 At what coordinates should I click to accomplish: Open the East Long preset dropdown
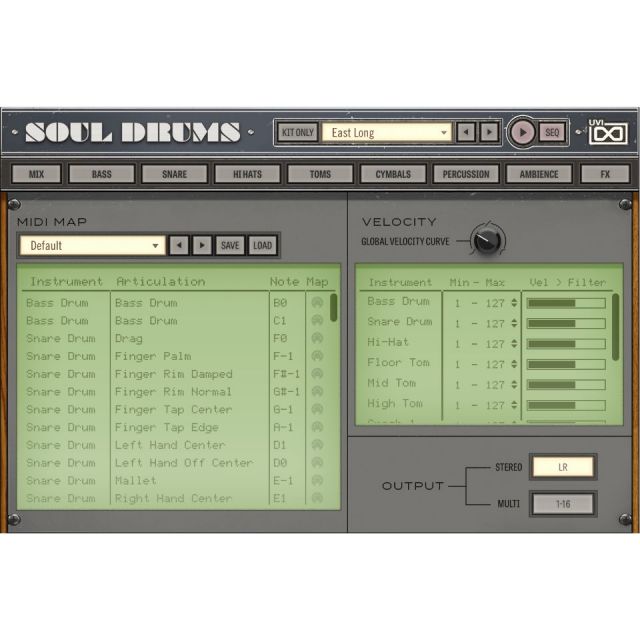(387, 133)
